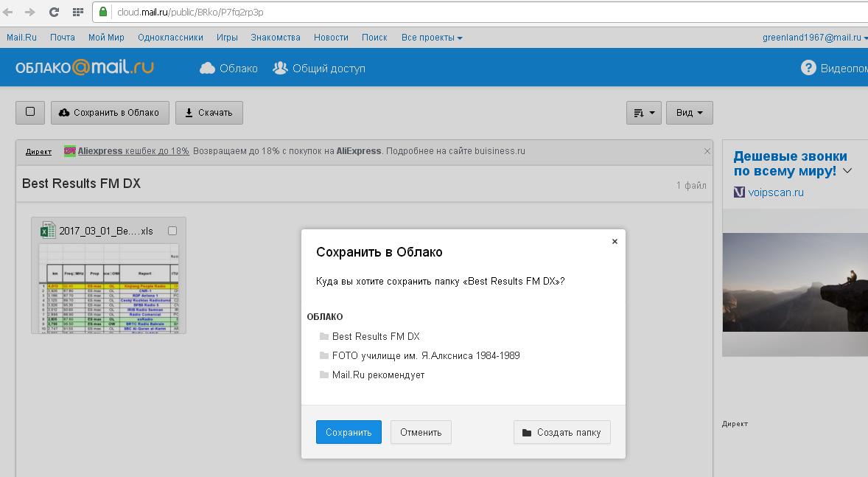Close the Сохранить в Облако dialog
The height and width of the screenshot is (477, 868).
coord(615,242)
